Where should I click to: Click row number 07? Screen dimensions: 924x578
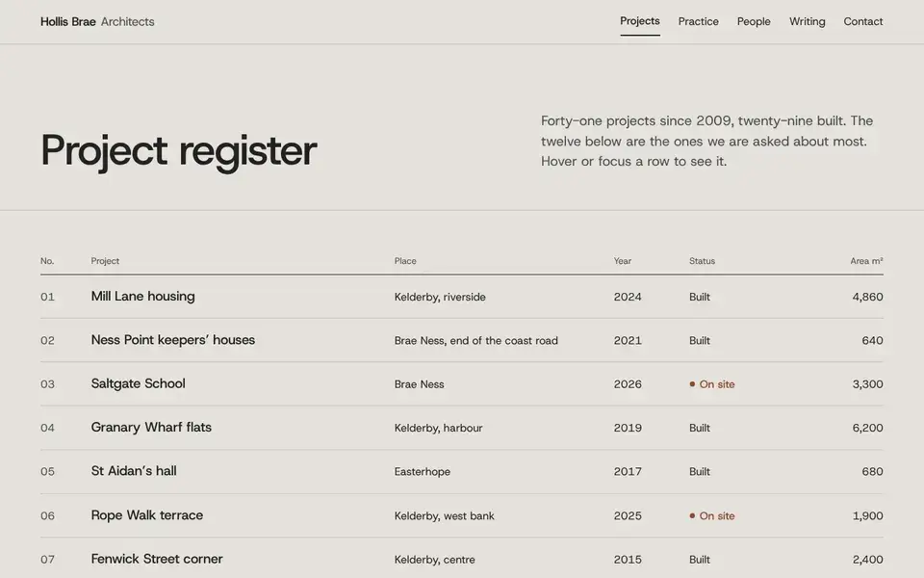(x=47, y=559)
